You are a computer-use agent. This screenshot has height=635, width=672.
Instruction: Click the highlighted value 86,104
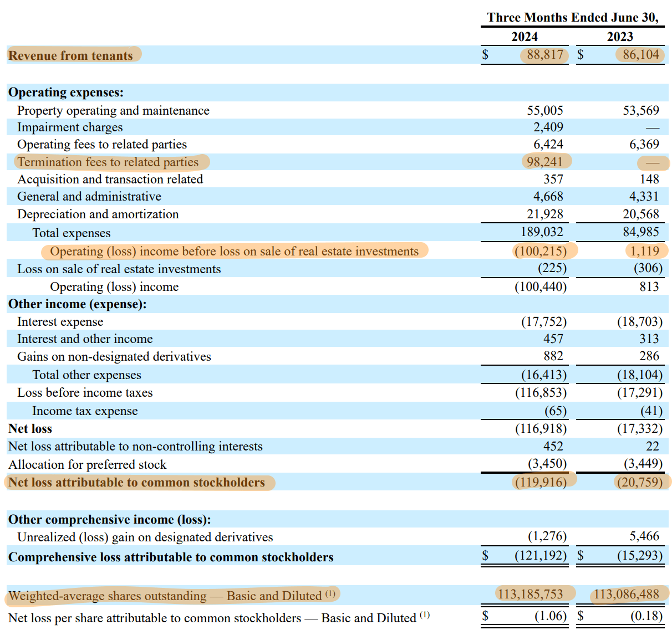[x=640, y=55]
